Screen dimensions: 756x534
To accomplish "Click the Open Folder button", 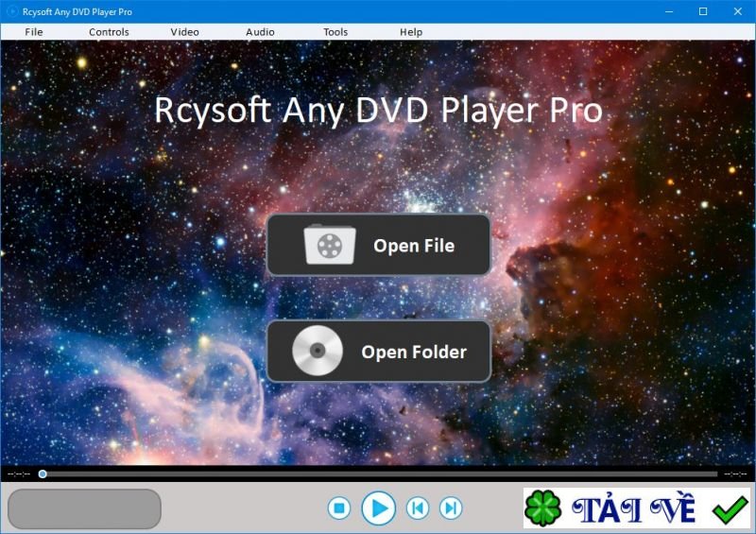I will point(379,352).
